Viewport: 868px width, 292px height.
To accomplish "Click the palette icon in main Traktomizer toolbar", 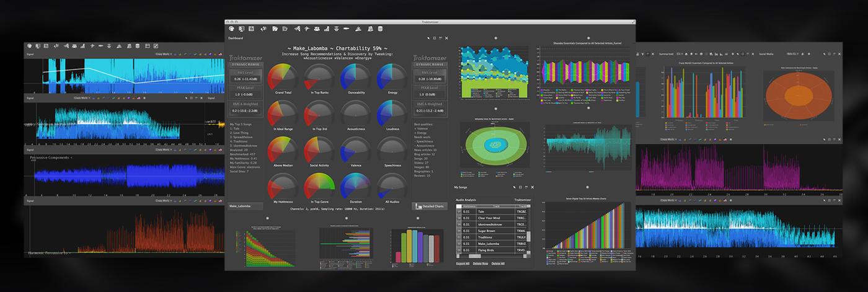I will click(x=231, y=29).
